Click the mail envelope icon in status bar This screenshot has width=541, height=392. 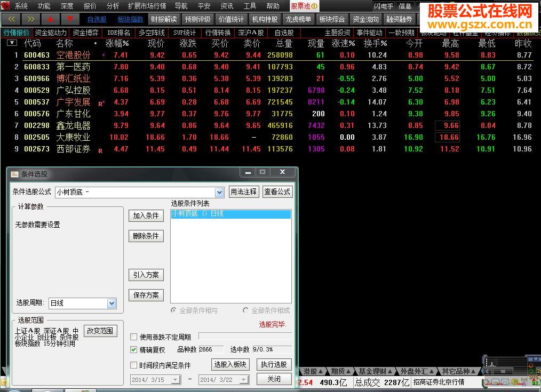click(x=505, y=382)
